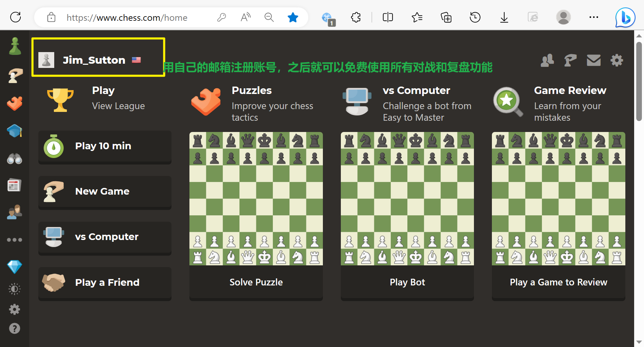Open Social via the people icon in sidebar
This screenshot has width=644, height=347.
(14, 212)
